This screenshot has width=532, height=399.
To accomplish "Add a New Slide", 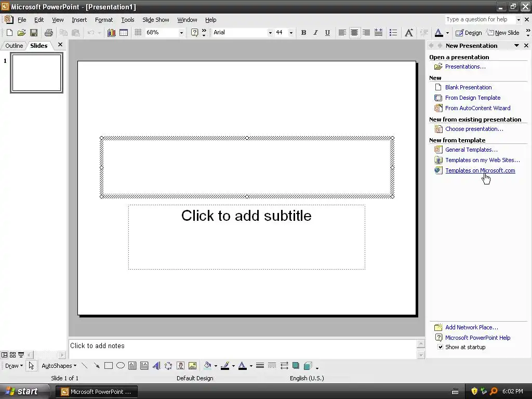I will (x=503, y=33).
